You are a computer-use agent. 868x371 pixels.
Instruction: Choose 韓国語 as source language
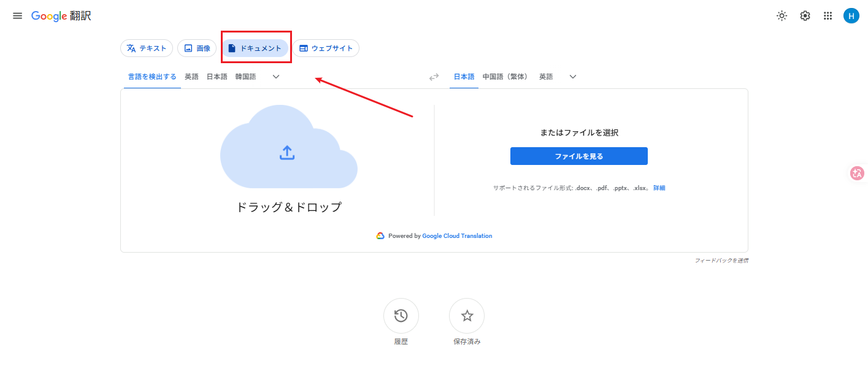(x=245, y=77)
